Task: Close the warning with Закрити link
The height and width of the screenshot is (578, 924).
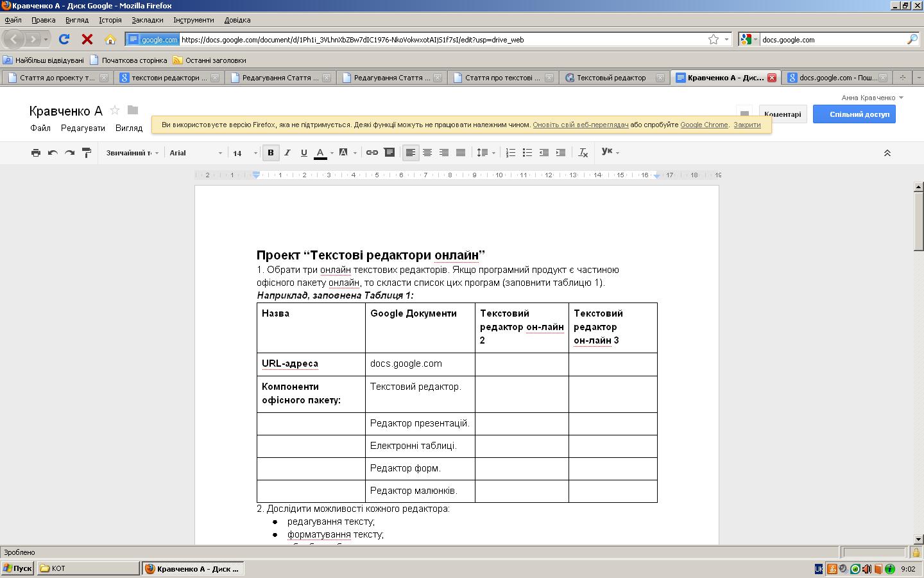Action: (747, 125)
